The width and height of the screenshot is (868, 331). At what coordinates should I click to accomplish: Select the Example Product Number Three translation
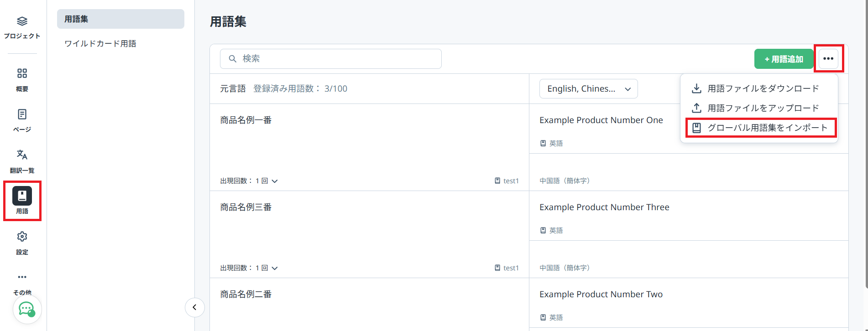pyautogui.click(x=604, y=207)
